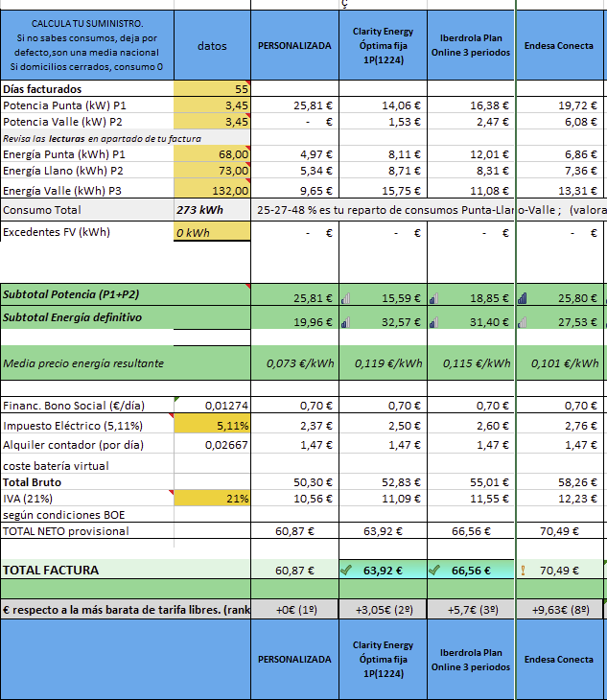The width and height of the screenshot is (607, 700).
Task: Select TOTAL FACTURA Personalizada 60,87 € cell
Action: (294, 570)
